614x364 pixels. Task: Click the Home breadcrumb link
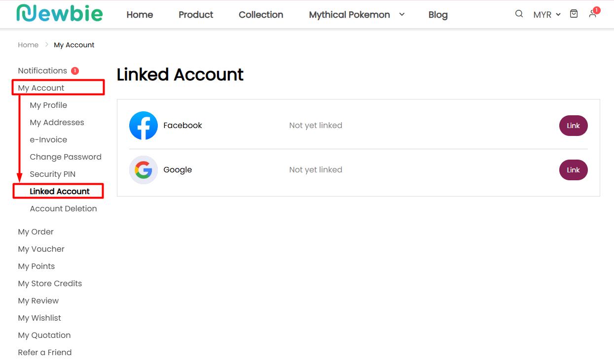coord(28,45)
